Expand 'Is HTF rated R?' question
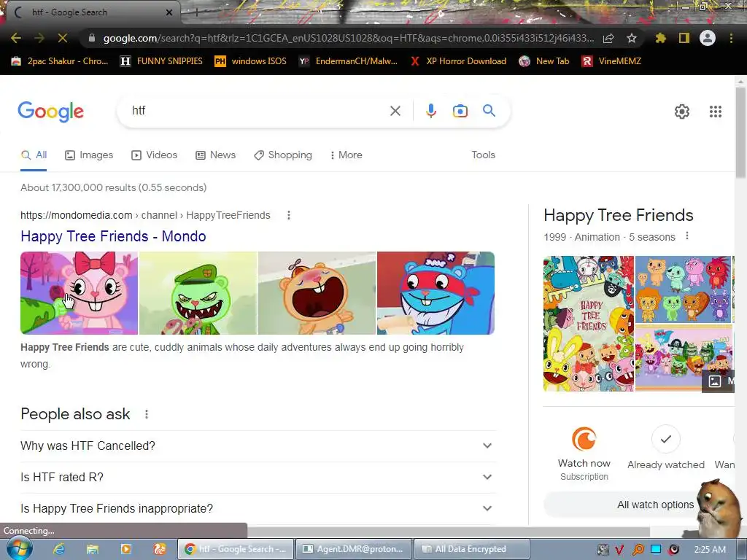This screenshot has height=560, width=747. click(x=258, y=477)
